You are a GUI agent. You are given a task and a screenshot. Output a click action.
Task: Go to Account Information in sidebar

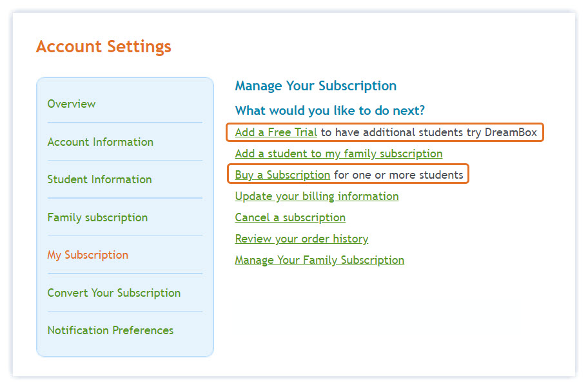coord(100,142)
